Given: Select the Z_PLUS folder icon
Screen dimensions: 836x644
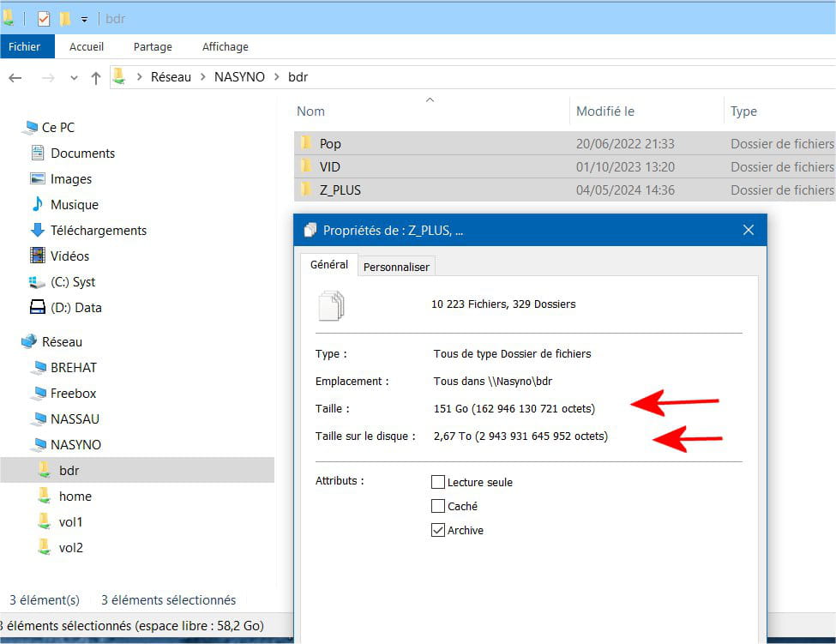Looking at the screenshot, I should tap(306, 190).
